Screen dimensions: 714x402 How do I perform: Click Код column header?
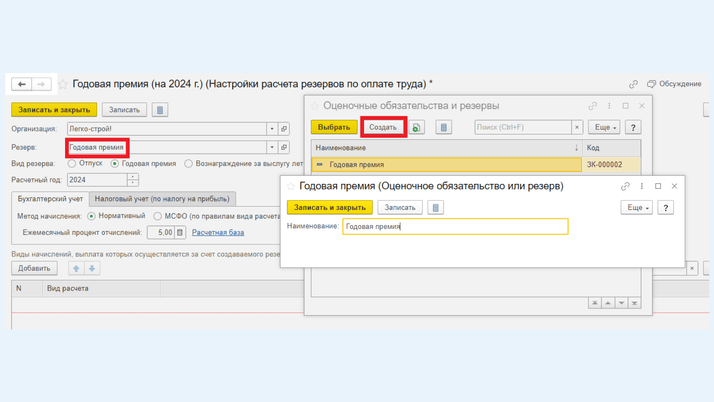(612, 148)
